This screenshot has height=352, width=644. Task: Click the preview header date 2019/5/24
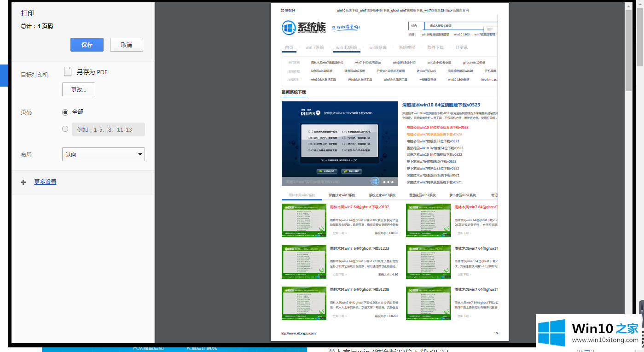(288, 10)
